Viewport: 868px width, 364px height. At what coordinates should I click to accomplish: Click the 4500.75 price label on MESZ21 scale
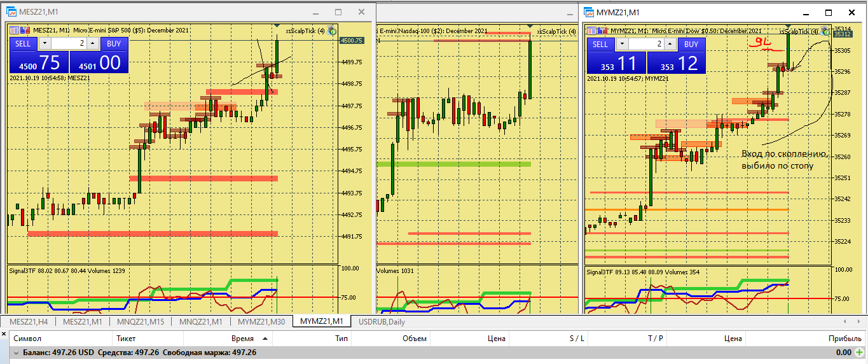tap(352, 40)
